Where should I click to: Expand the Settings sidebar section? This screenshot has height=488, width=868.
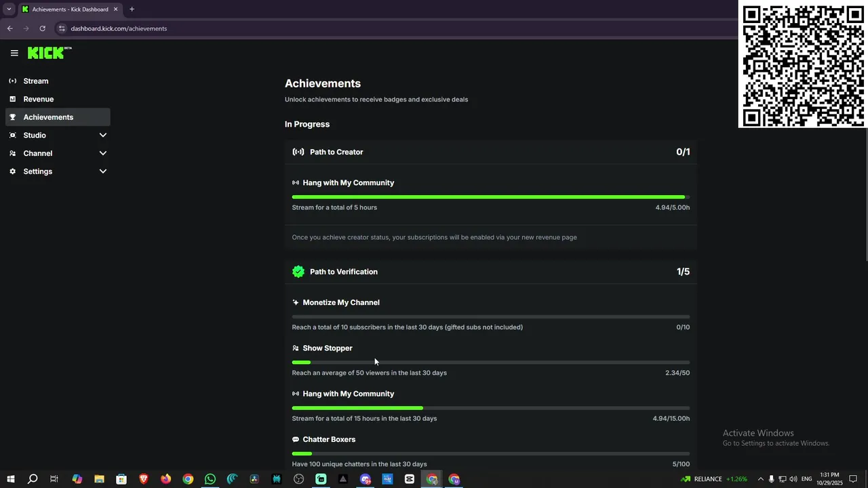click(58, 171)
